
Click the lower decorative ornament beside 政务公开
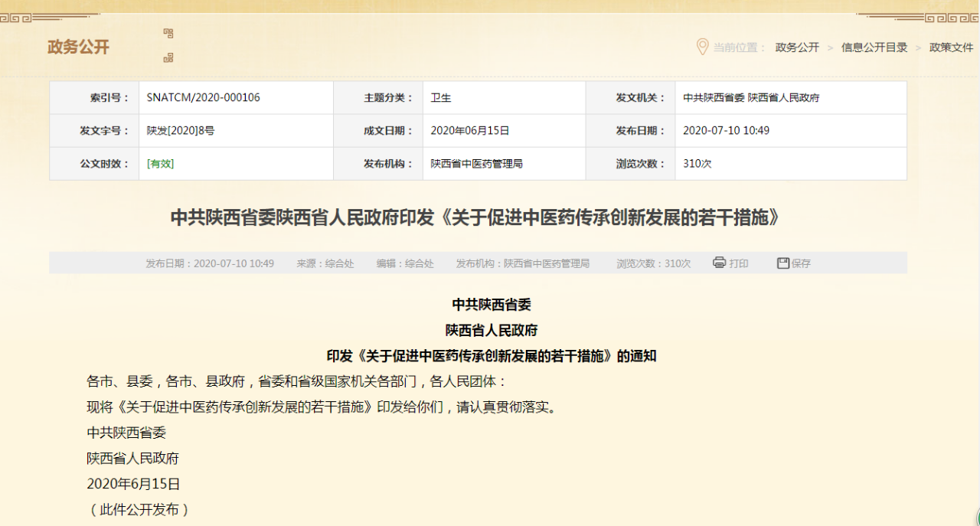(x=168, y=57)
